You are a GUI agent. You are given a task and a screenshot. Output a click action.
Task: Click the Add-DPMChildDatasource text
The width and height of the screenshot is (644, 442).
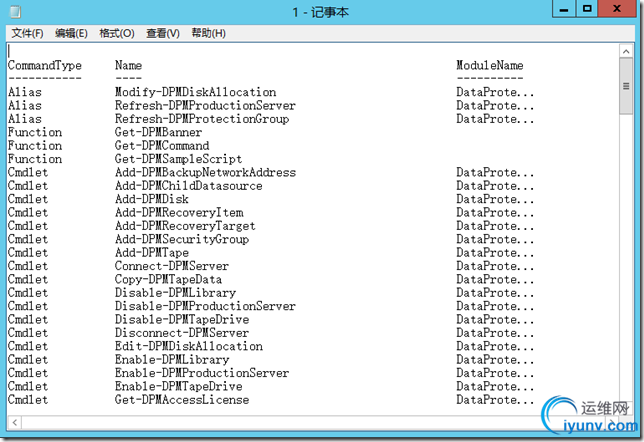pyautogui.click(x=189, y=186)
